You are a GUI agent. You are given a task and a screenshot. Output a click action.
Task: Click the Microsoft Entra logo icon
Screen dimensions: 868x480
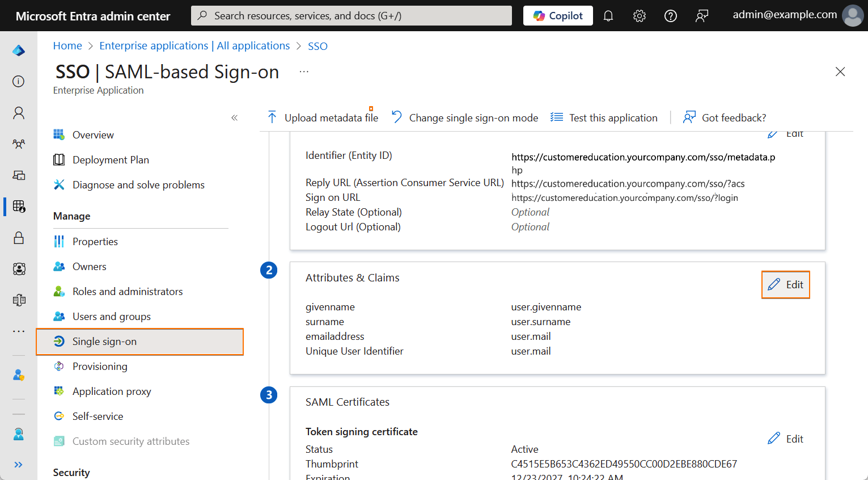(x=18, y=50)
